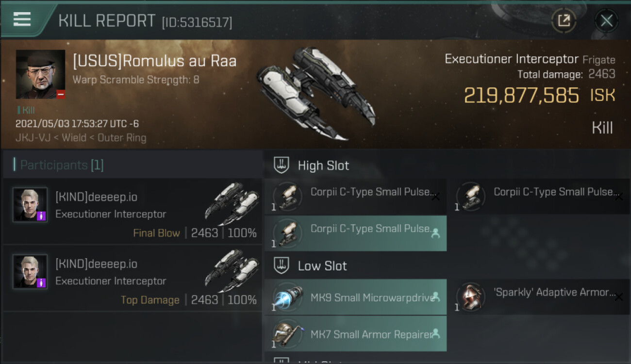631x364 pixels.
Task: Click the 219,877,585 ISK value
Action: tap(521, 96)
